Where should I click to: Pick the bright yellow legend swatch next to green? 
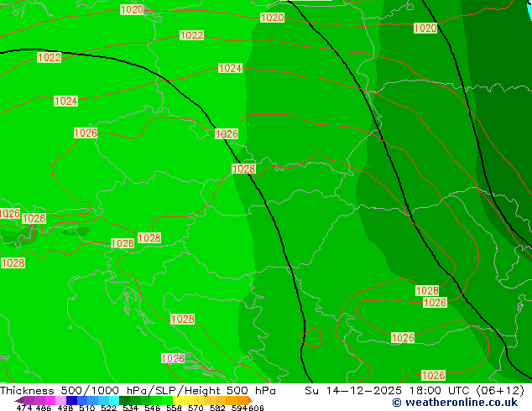pyautogui.click(x=178, y=400)
